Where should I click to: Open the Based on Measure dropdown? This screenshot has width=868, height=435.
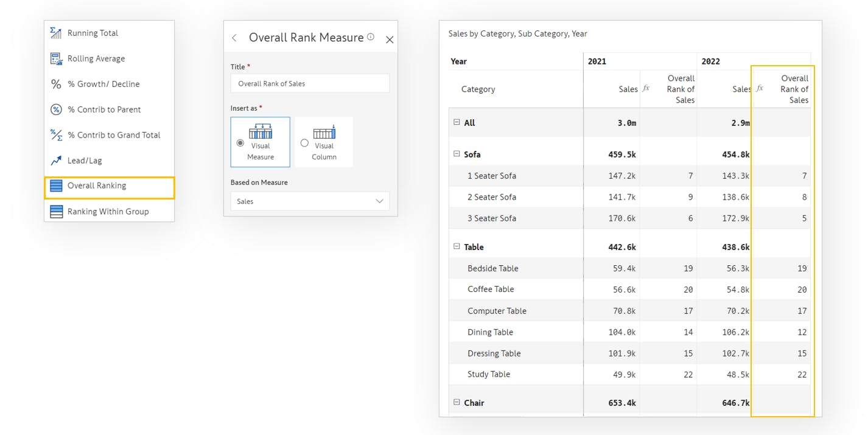(310, 201)
